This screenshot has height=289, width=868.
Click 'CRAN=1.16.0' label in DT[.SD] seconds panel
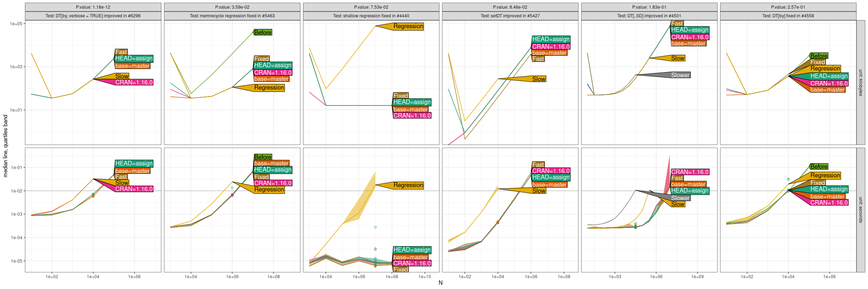[x=690, y=172]
